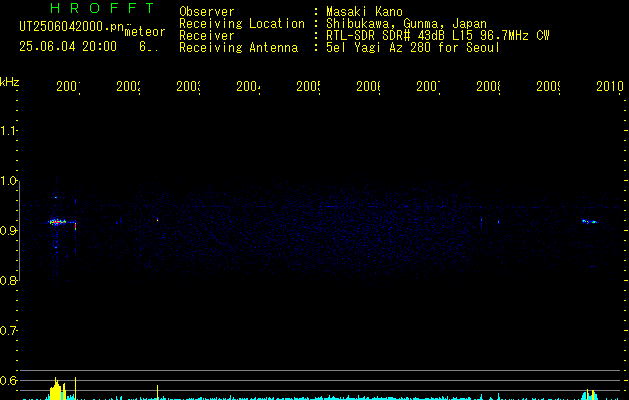629x400 pixels.
Task: Select the file name UT2506042000.pn
Action: (71, 27)
